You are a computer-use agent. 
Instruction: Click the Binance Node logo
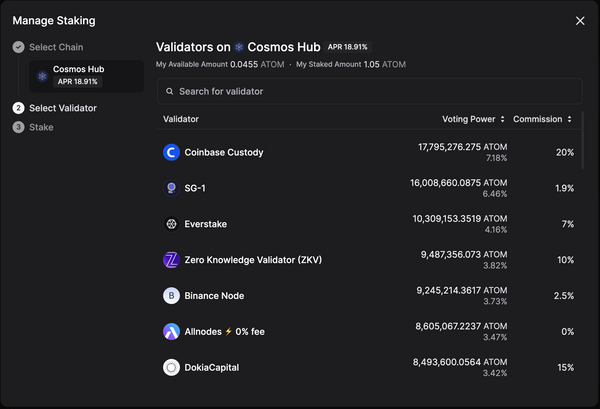coord(171,296)
